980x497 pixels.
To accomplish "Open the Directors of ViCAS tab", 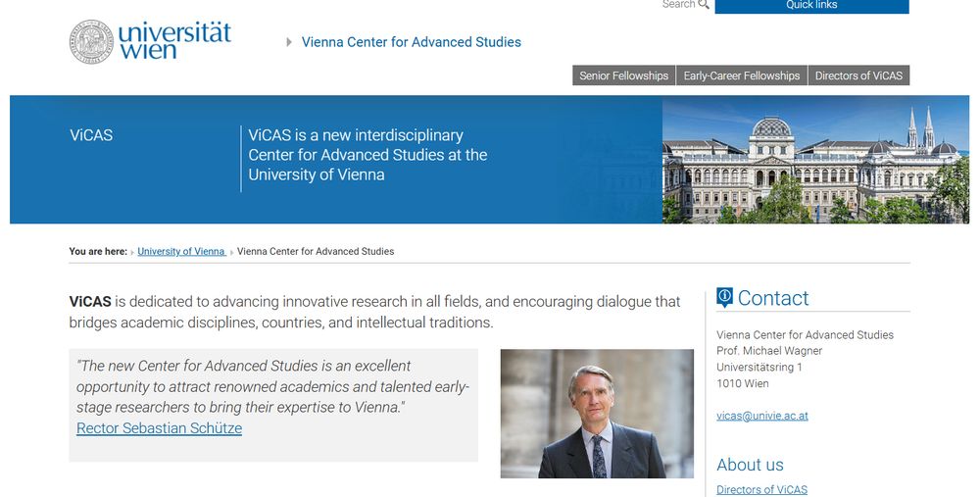I will click(858, 75).
